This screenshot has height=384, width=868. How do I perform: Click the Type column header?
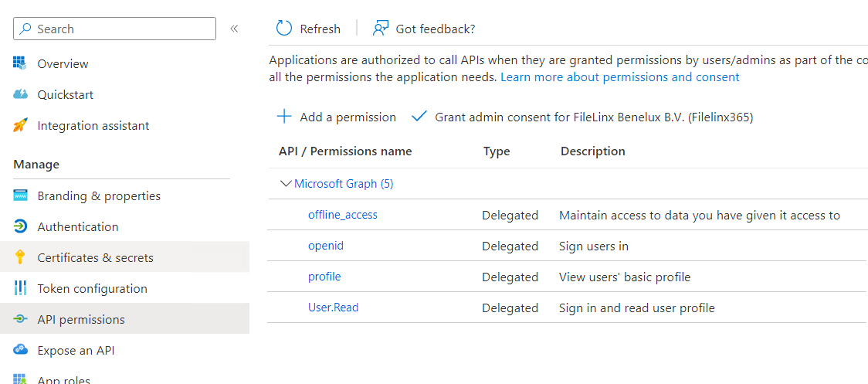pyautogui.click(x=497, y=151)
